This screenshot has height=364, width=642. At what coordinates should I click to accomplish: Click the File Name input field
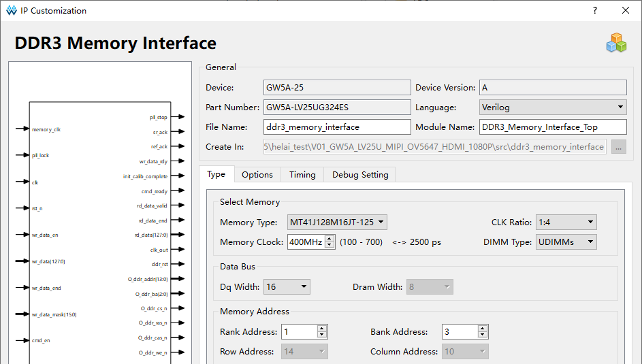[x=337, y=127]
